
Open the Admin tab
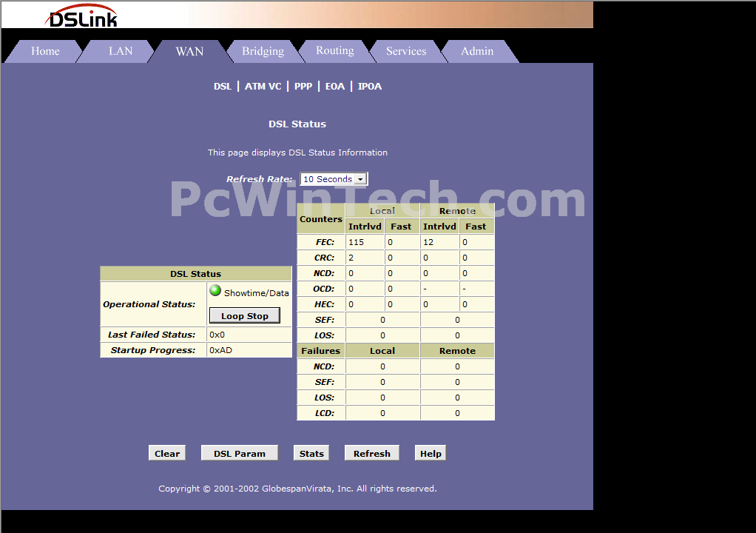477,51
